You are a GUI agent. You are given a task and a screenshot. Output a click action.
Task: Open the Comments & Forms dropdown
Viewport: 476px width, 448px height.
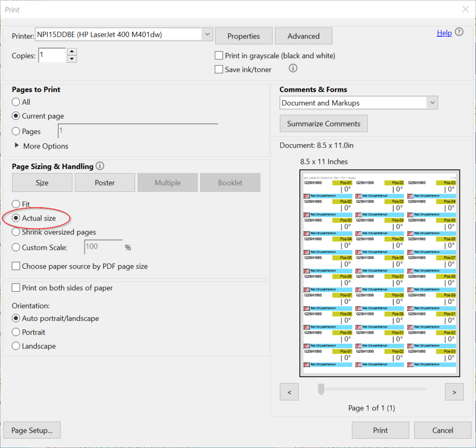[432, 103]
